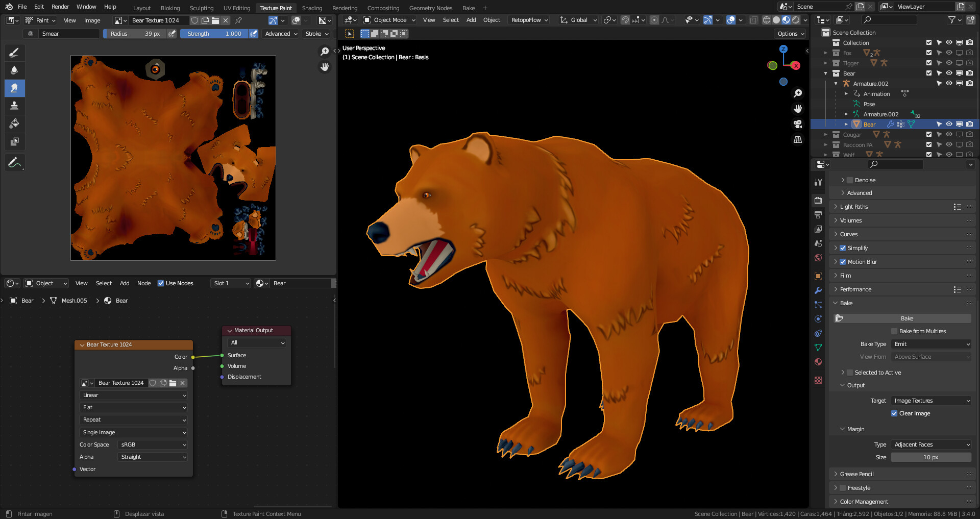
Task: Collapse the Armature.002 tree item
Action: coord(836,83)
